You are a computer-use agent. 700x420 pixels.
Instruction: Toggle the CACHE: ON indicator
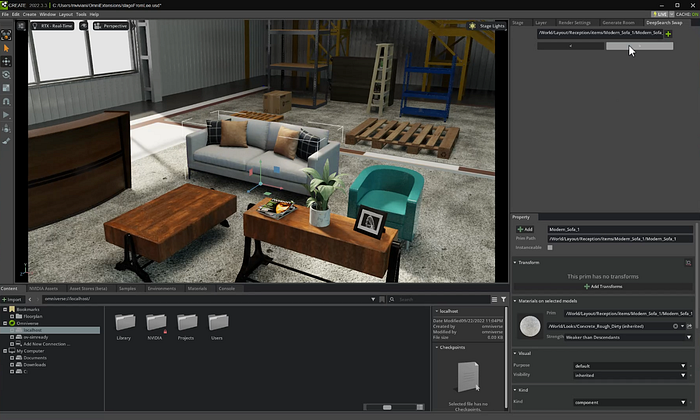[x=687, y=14]
